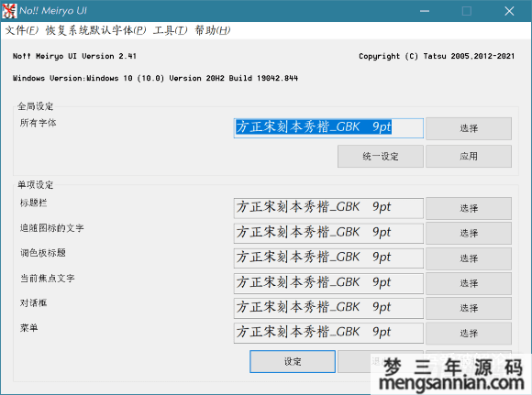Focus the 所有字体 font field
This screenshot has width=532, height=395.
(x=328, y=128)
